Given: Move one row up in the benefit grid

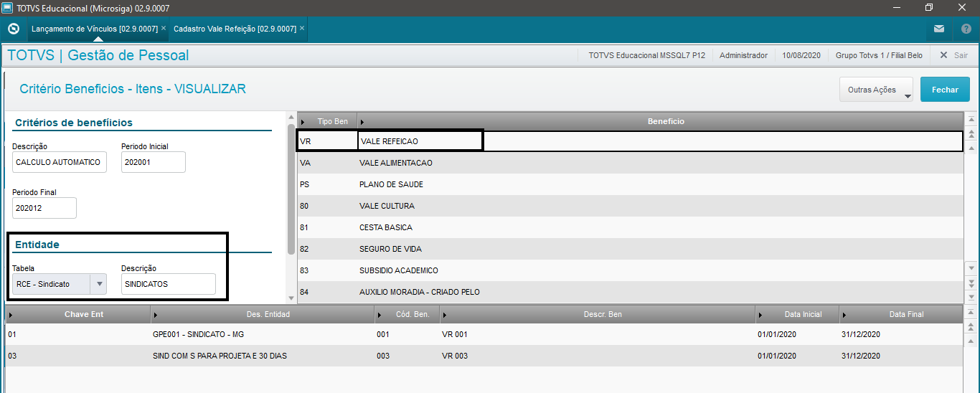Looking at the screenshot, I should coord(971,148).
